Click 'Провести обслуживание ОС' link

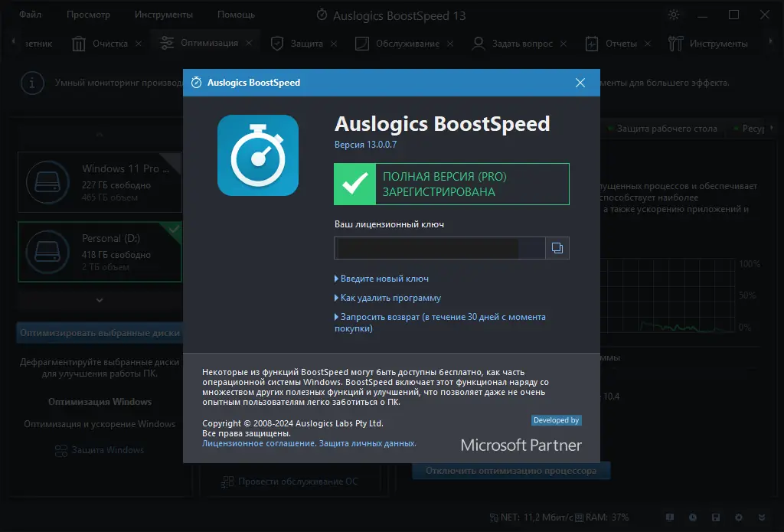point(298,481)
